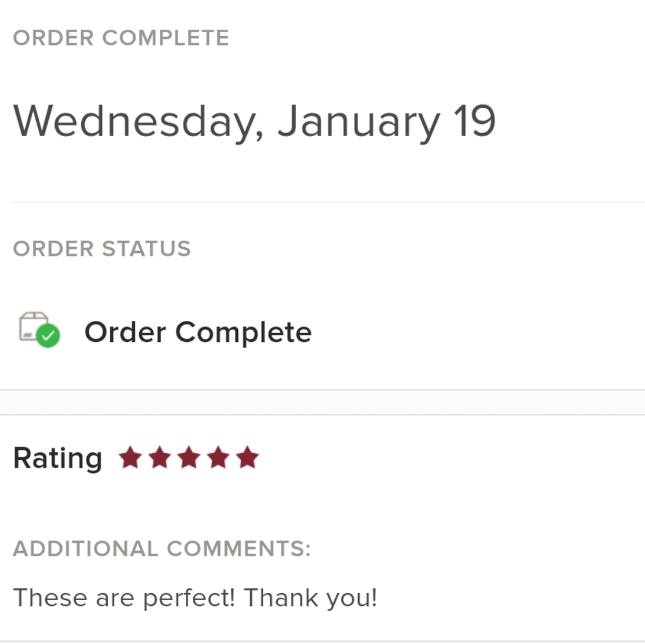Select the second rating star

pos(159,457)
